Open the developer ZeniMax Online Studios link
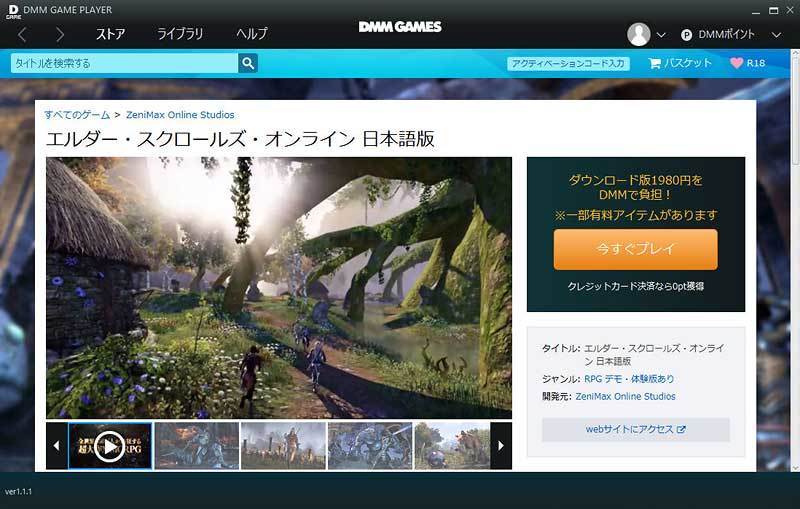800x509 pixels. pyautogui.click(x=626, y=396)
